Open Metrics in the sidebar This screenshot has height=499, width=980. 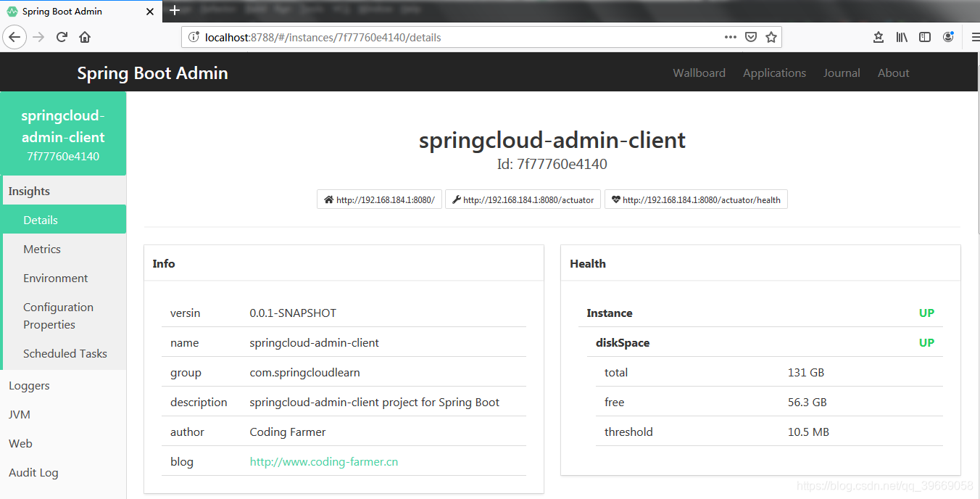(65, 249)
